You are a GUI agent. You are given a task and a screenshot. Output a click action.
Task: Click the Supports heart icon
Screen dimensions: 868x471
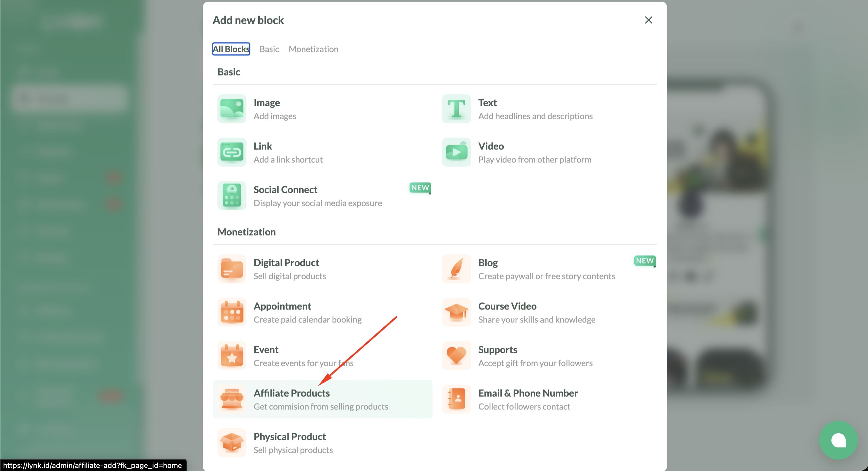[456, 356]
